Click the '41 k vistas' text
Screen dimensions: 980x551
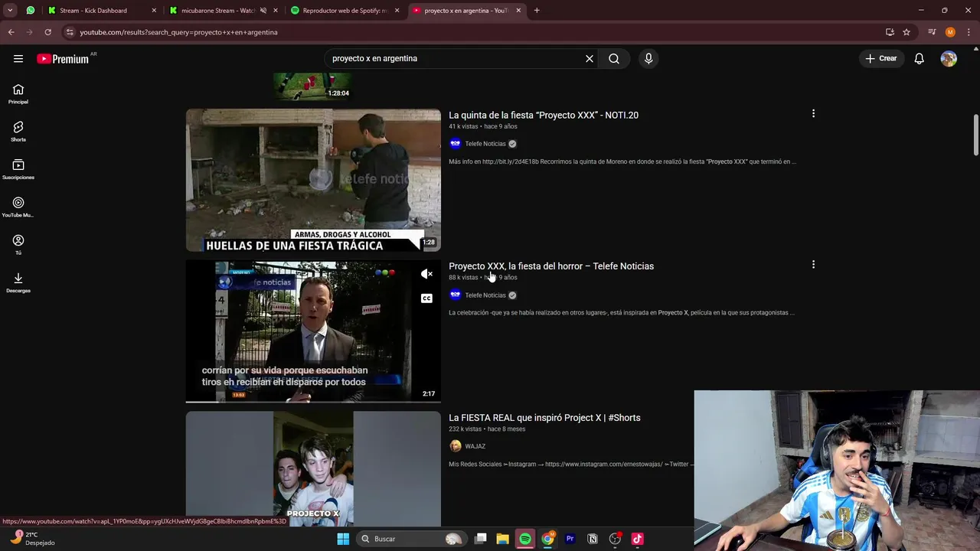pyautogui.click(x=463, y=126)
